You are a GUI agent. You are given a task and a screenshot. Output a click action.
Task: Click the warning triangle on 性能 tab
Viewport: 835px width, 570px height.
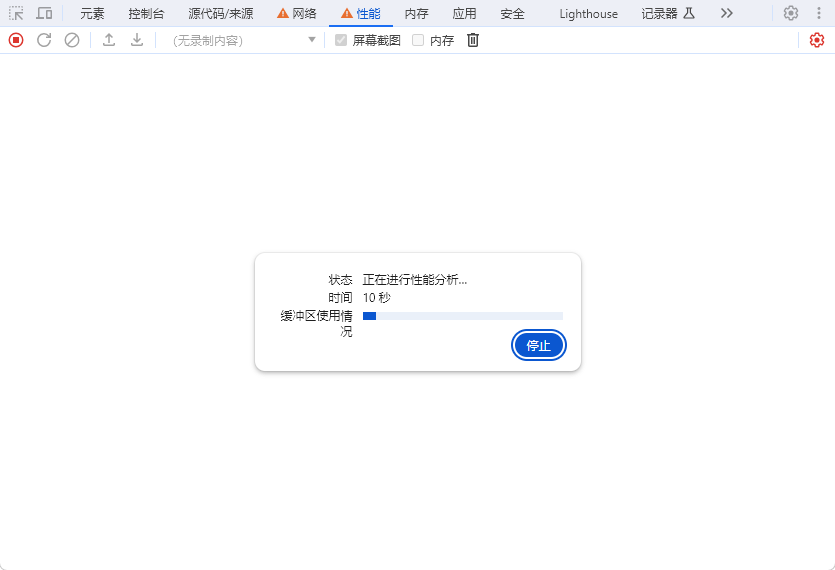(347, 14)
